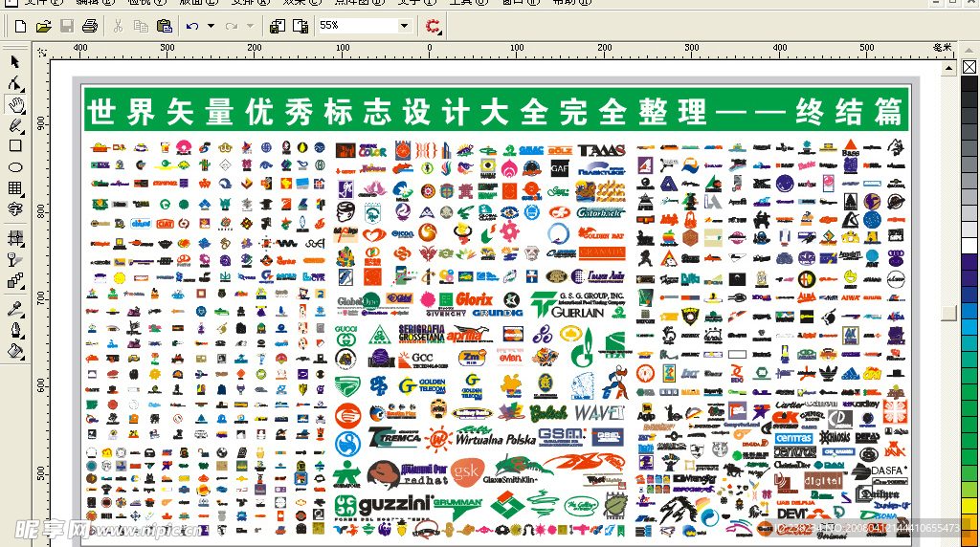Click the vertical scrollbar thumb

coord(948,313)
